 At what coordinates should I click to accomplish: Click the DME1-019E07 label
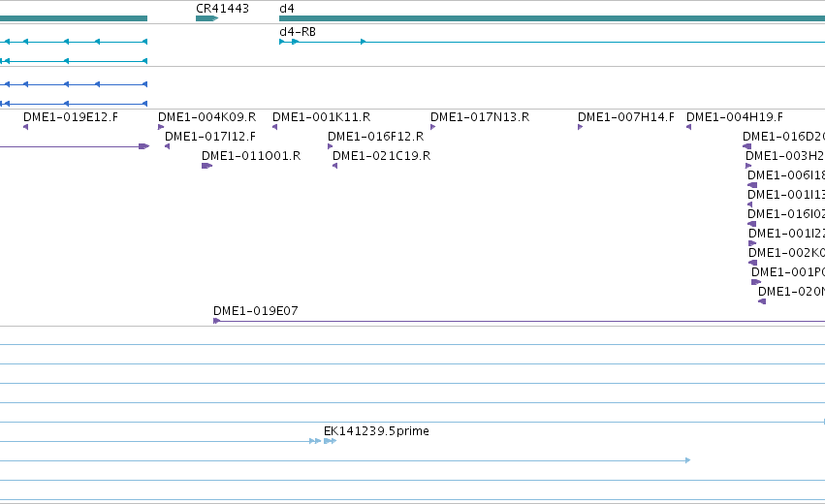256,311
